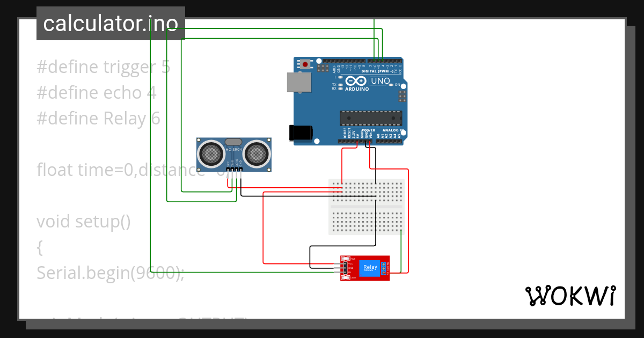Click the PWR LED on the relay module
Image resolution: width=644 pixels, height=338 pixels.
(345, 258)
